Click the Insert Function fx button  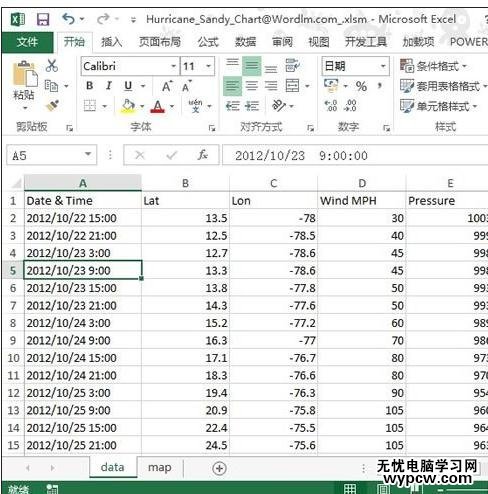(202, 155)
